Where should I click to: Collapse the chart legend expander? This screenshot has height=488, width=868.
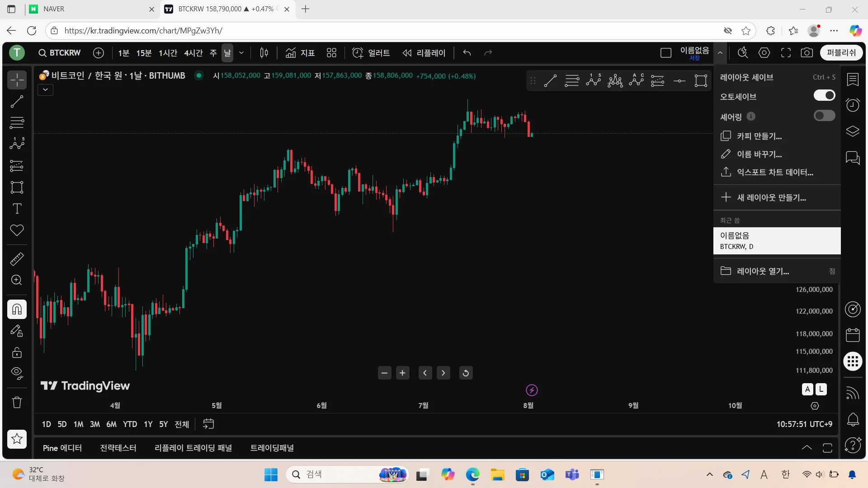[x=45, y=90]
